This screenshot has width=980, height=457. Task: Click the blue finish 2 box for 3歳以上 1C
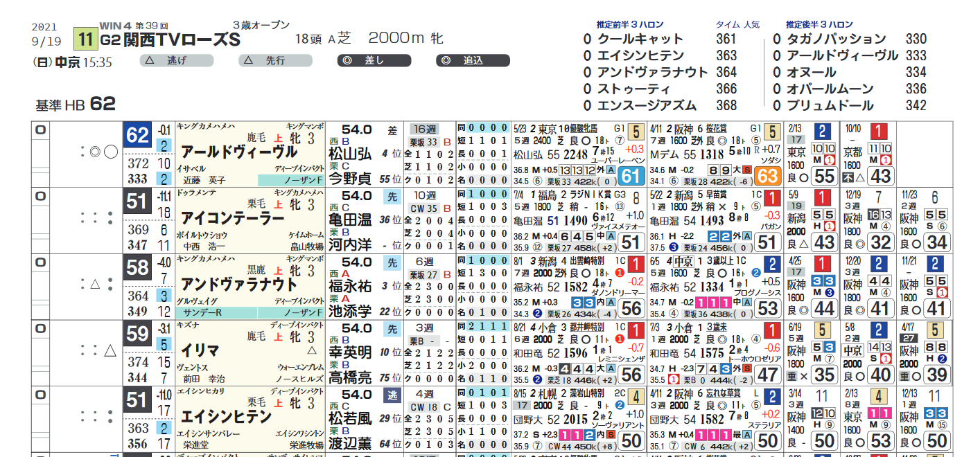(773, 265)
